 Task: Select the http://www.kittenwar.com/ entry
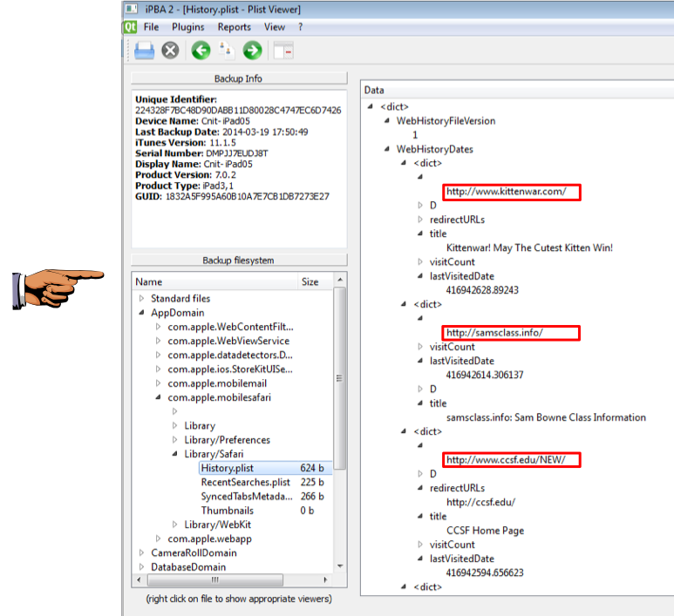[506, 191]
